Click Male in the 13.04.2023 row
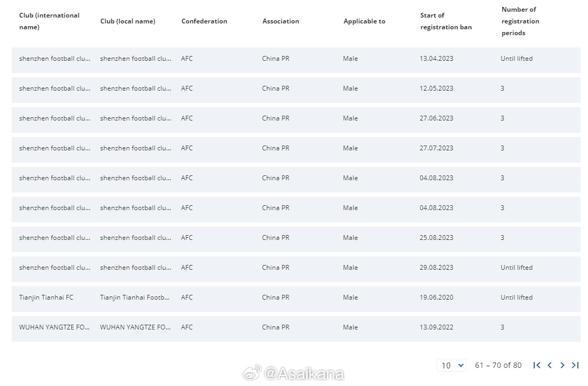 tap(350, 59)
